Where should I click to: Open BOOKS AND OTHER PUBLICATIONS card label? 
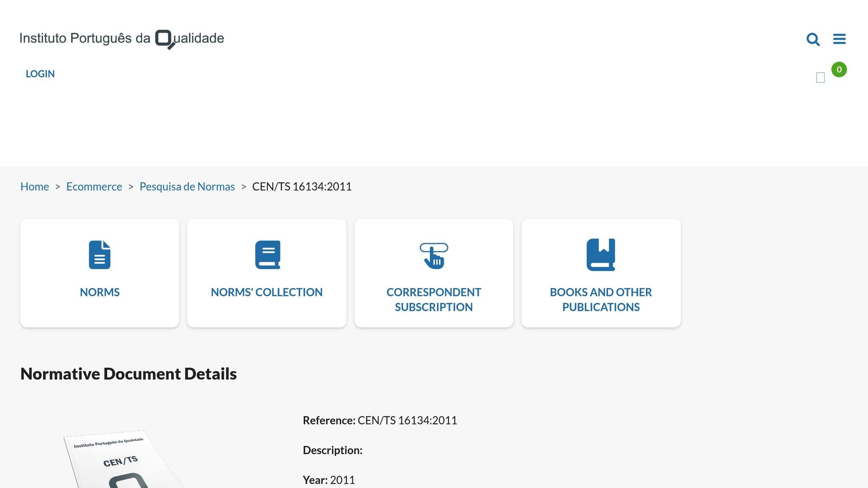(601, 299)
